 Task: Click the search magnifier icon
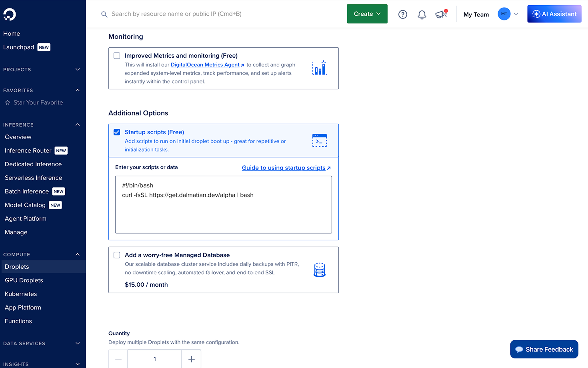104,14
